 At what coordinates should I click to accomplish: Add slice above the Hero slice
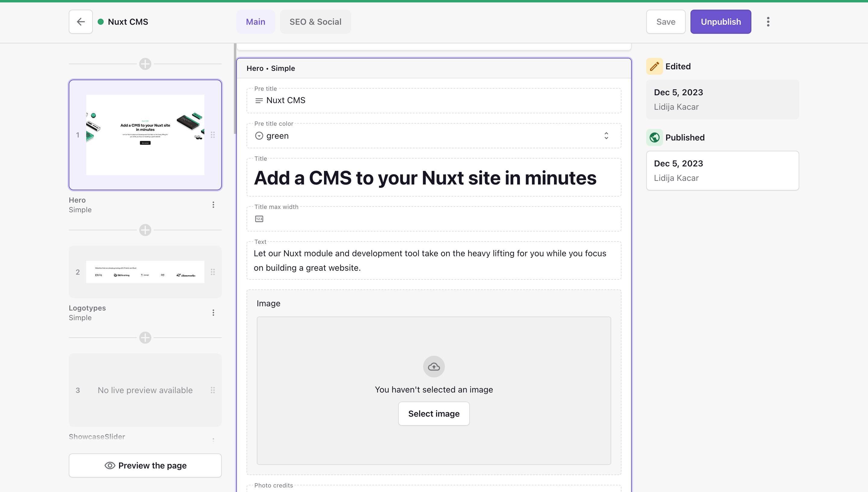145,64
